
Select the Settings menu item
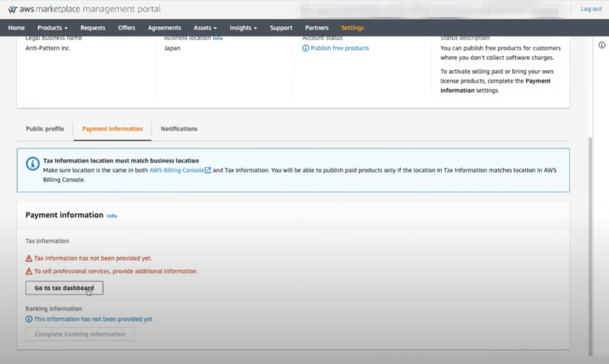tap(352, 28)
